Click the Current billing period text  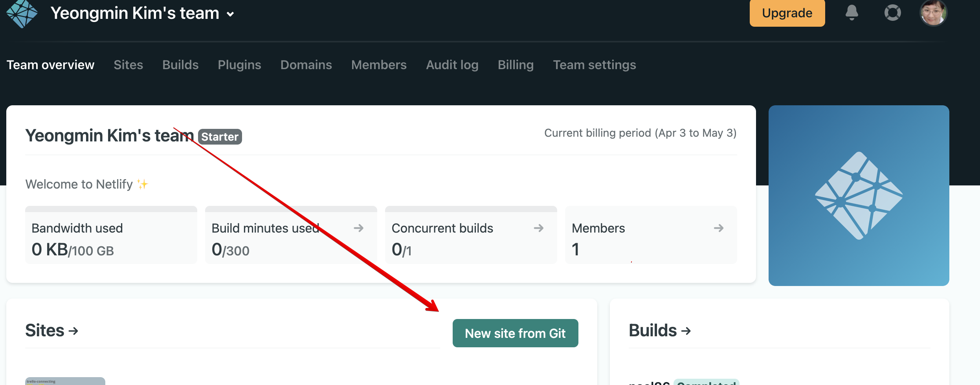(x=640, y=133)
